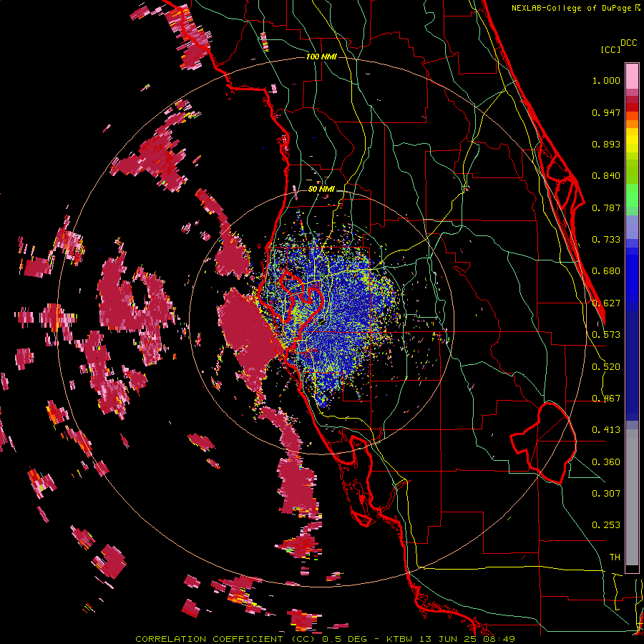Click the 0.680 legend value
This screenshot has width=644, height=644.
606,271
